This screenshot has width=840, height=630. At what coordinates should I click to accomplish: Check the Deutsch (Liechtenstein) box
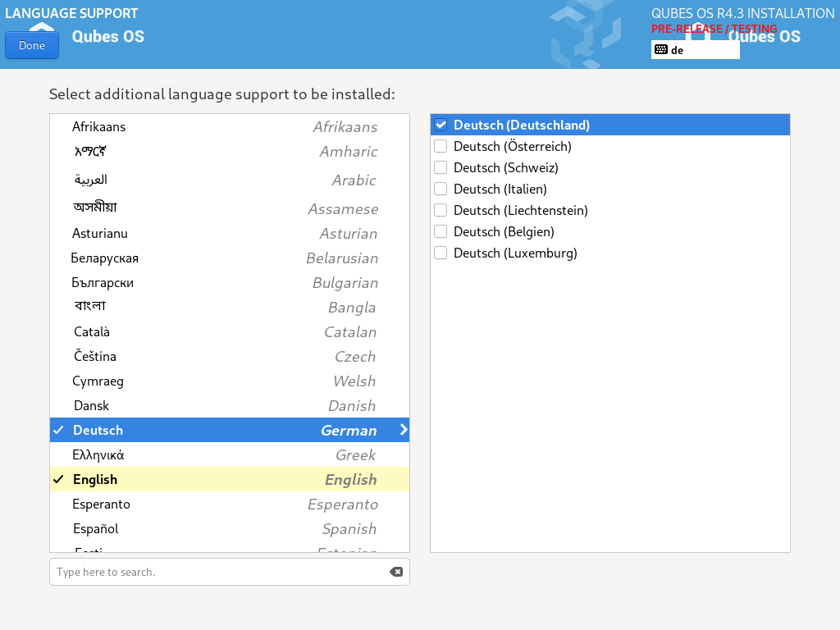click(x=441, y=210)
